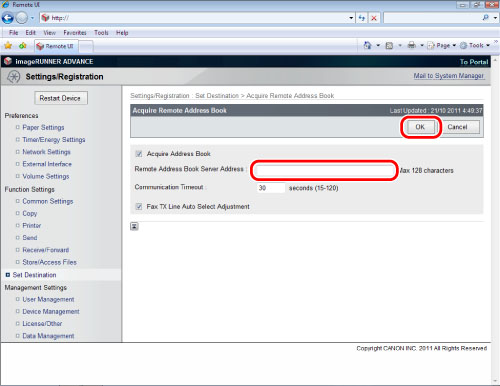
Task: Open Data Management in sidebar
Action: click(x=48, y=336)
